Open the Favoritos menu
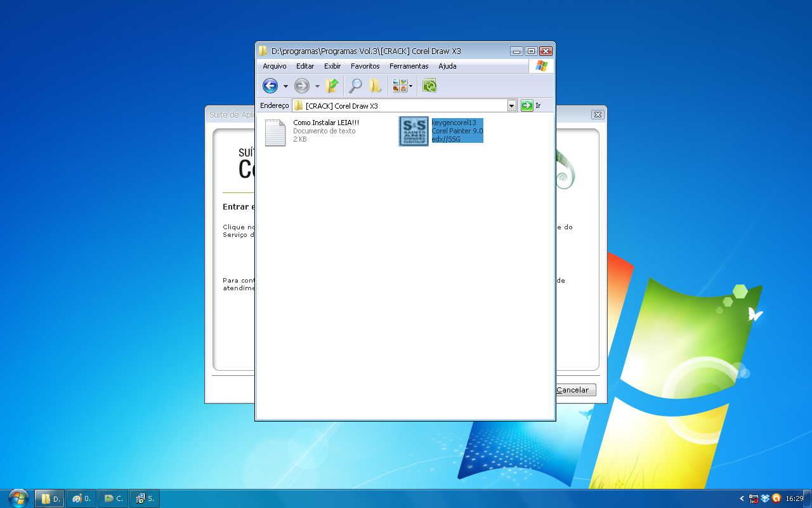 (x=365, y=66)
